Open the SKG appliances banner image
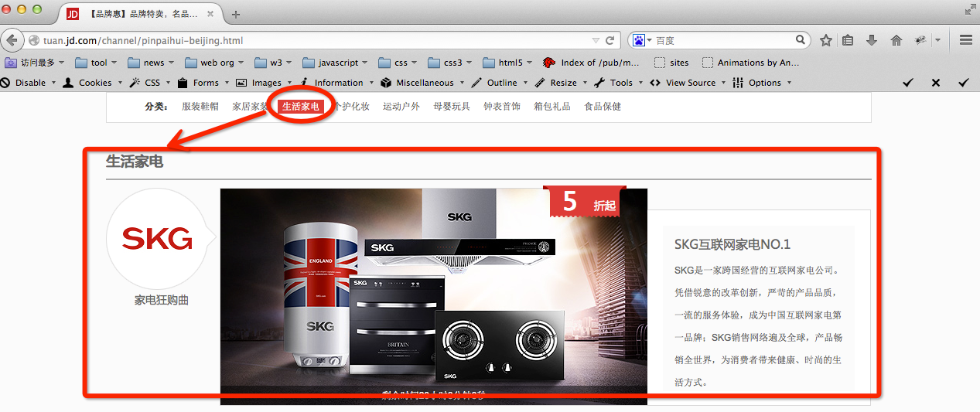980x412 pixels. 434,296
